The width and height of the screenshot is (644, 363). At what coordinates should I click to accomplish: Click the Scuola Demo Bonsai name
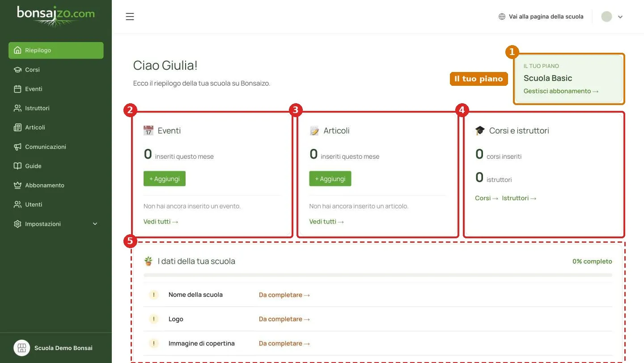[x=64, y=348]
